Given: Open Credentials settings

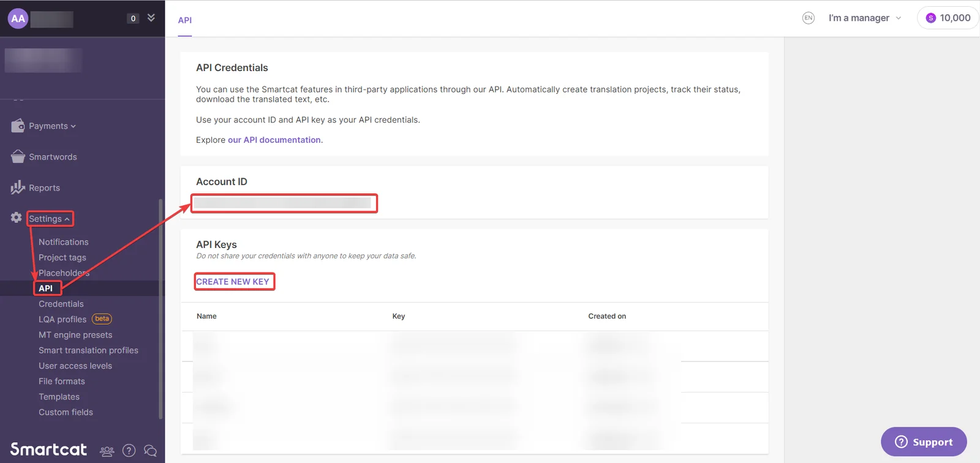Looking at the screenshot, I should click(61, 304).
